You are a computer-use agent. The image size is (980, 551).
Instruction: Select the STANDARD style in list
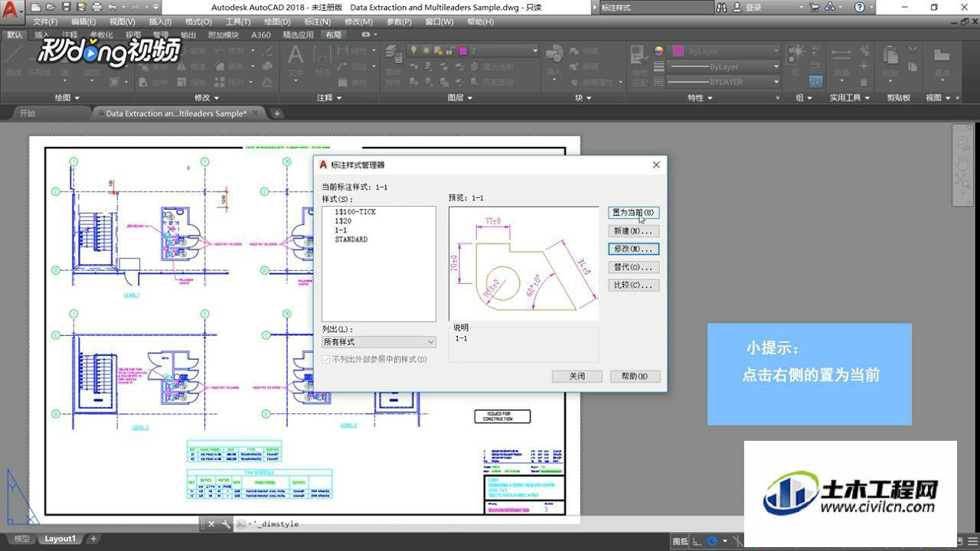coord(351,240)
